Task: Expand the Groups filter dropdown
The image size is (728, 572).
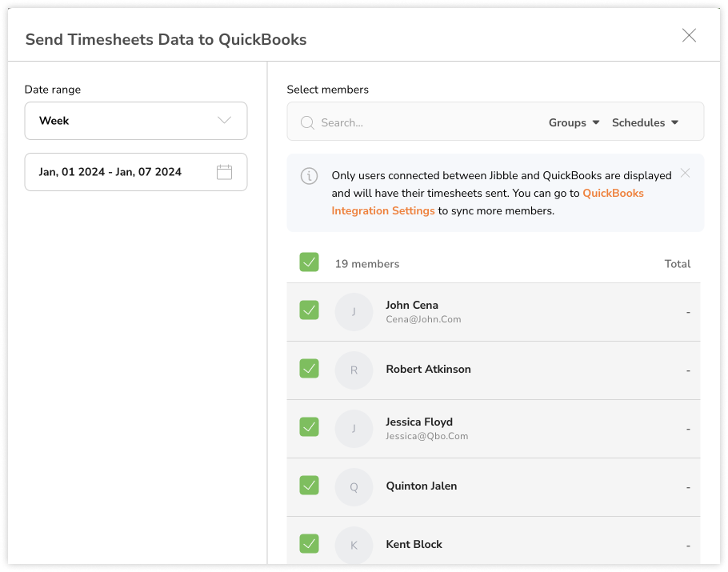Action: point(574,122)
